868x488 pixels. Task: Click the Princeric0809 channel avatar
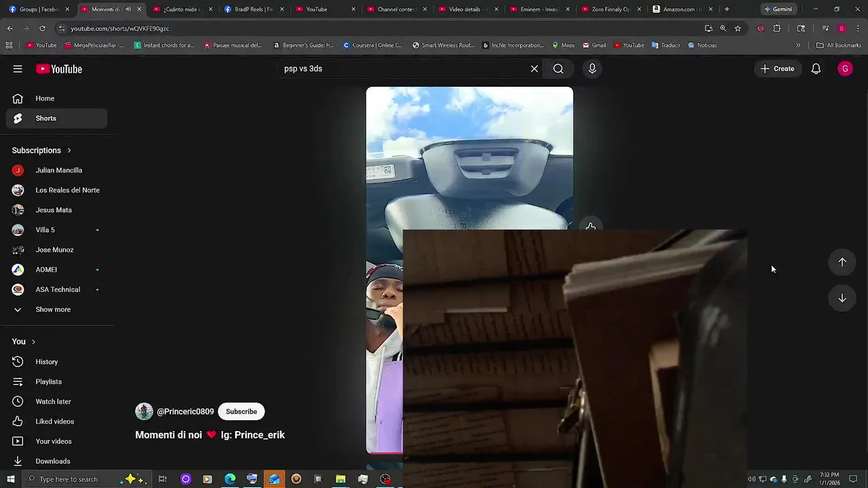(144, 411)
